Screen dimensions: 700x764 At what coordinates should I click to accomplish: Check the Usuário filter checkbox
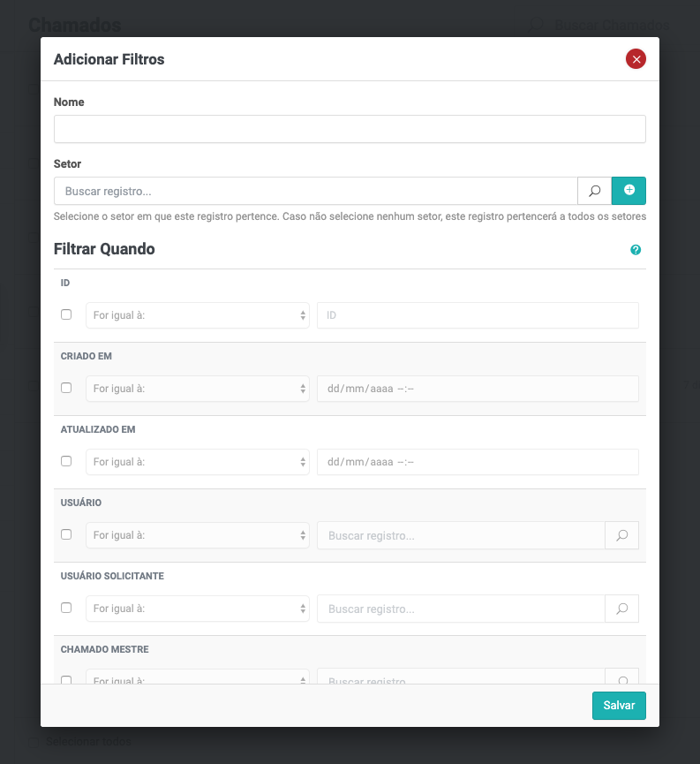point(66,534)
